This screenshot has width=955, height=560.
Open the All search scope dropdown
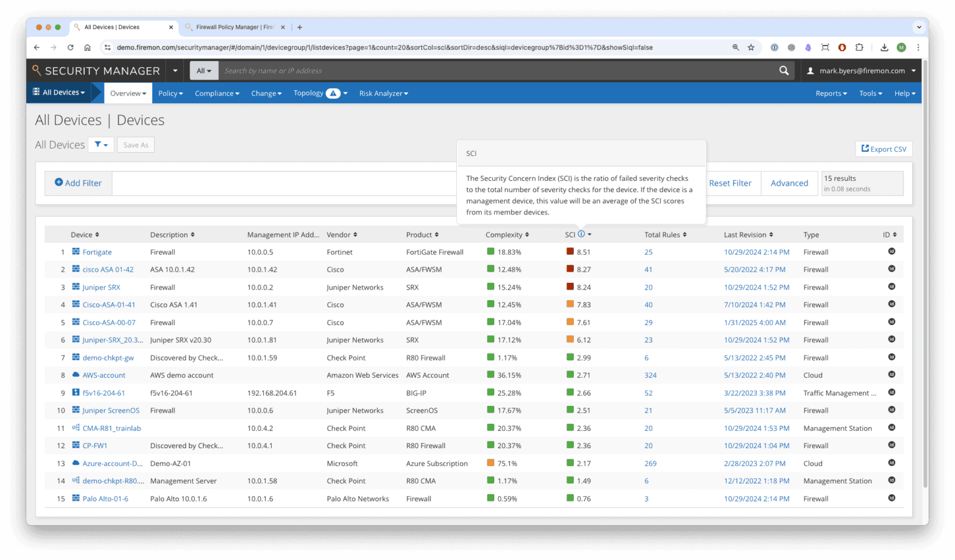click(204, 70)
